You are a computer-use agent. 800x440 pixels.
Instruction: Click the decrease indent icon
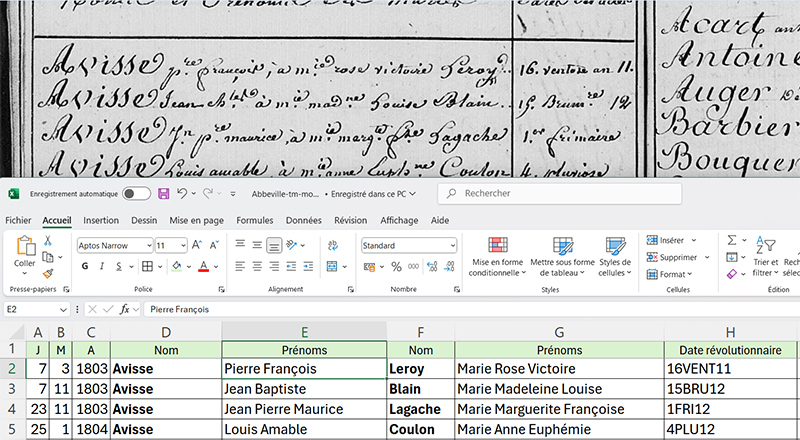click(x=291, y=266)
